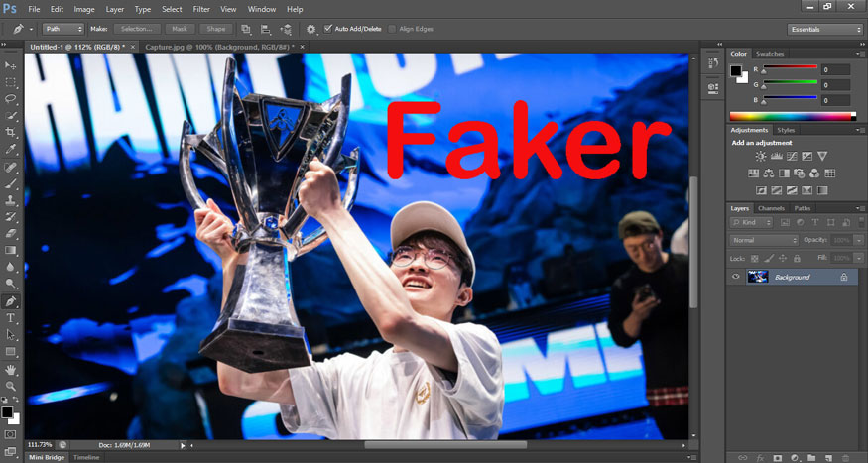Select the Clone Stamp tool
The width and height of the screenshot is (868, 463).
pyautogui.click(x=11, y=200)
